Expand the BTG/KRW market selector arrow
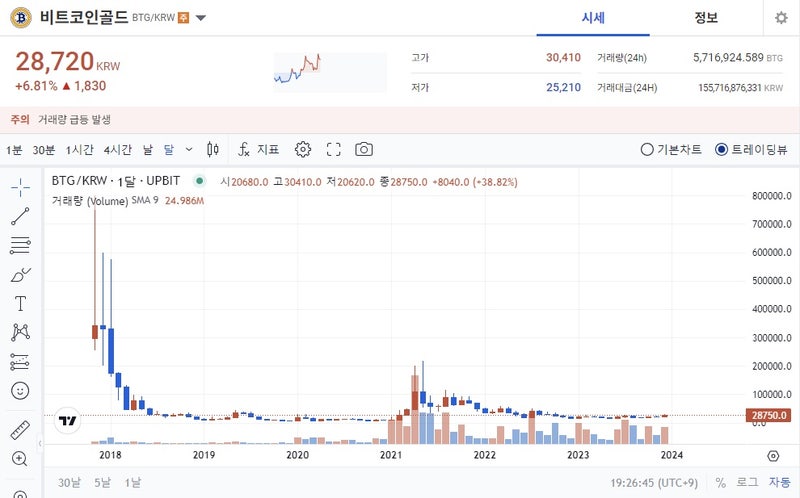The width and height of the screenshot is (800, 498). [201, 18]
